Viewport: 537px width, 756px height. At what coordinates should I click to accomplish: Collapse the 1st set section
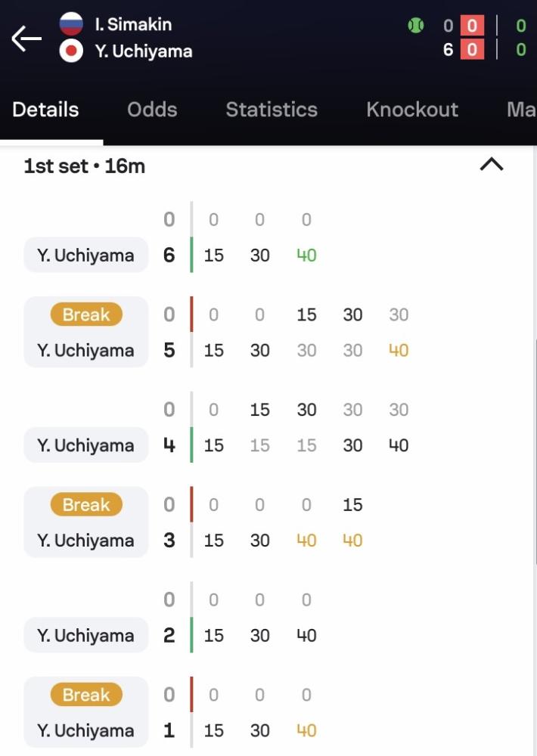tap(492, 165)
